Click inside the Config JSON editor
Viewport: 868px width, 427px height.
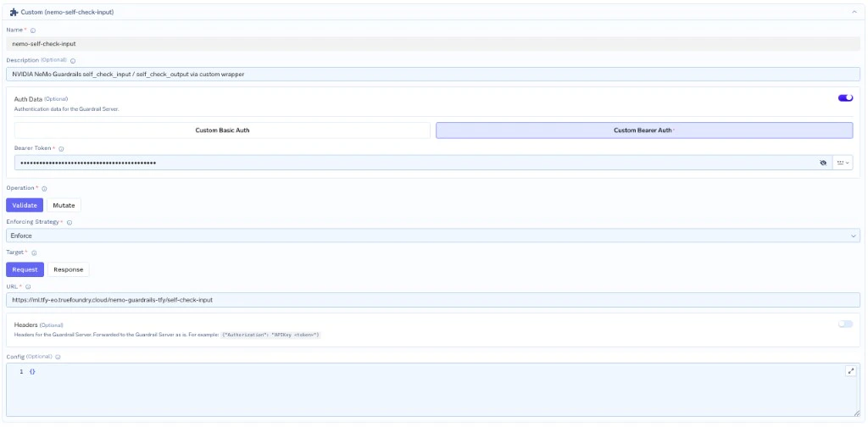(433, 390)
